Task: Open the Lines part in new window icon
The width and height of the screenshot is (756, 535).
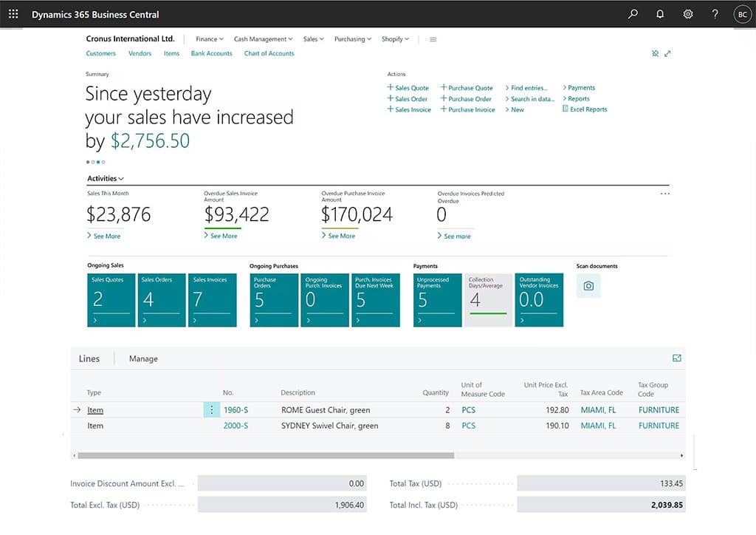Action: pos(676,358)
